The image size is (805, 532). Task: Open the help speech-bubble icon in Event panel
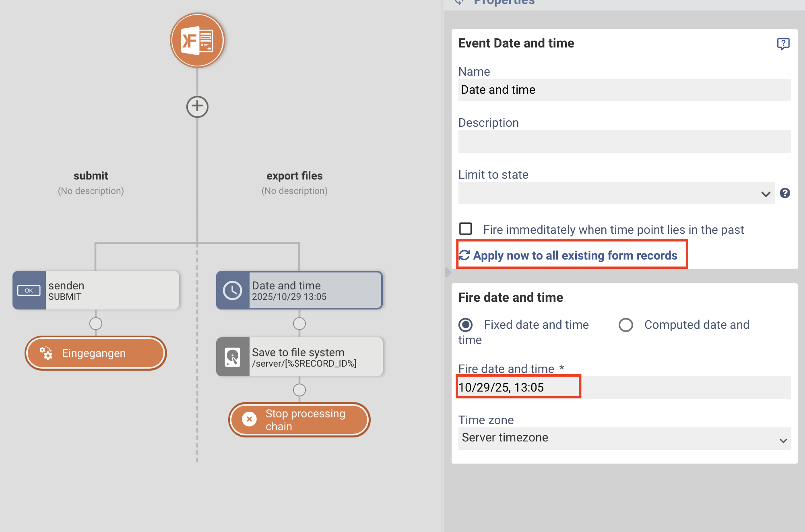(783, 43)
